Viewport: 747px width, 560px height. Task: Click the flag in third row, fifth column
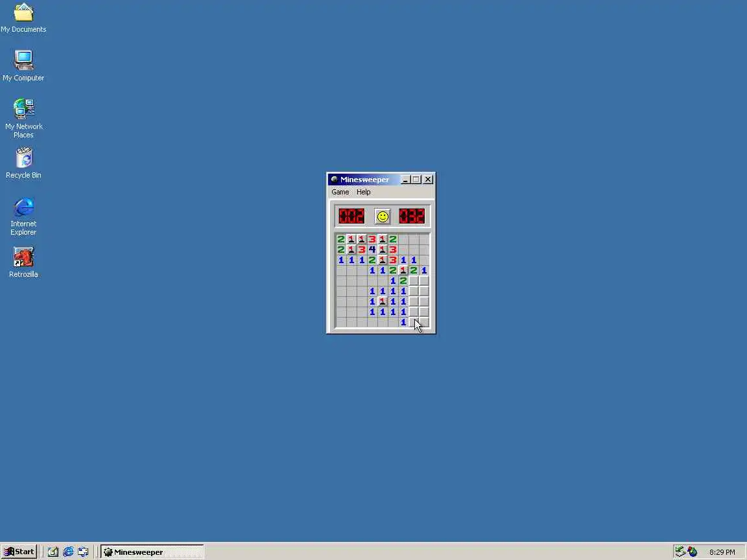point(383,260)
